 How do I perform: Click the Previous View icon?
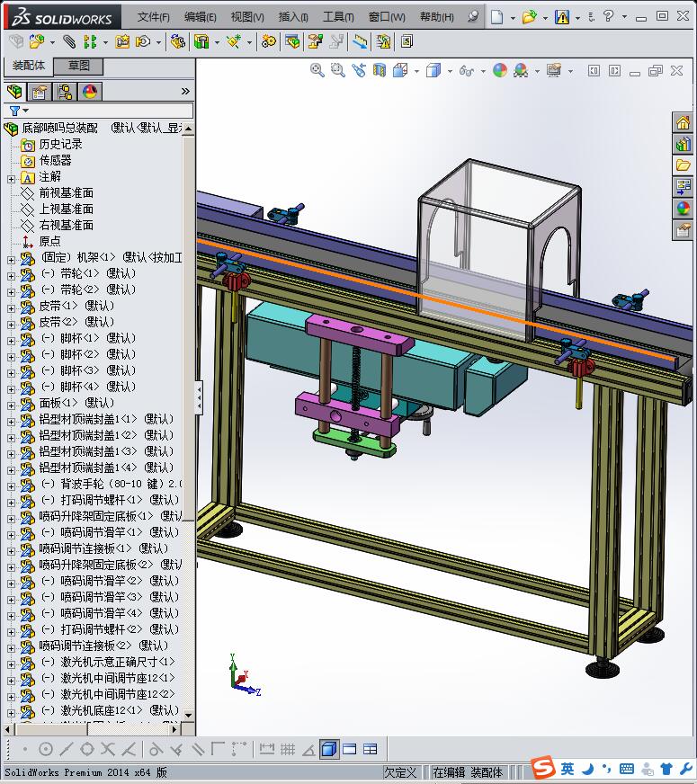point(359,70)
